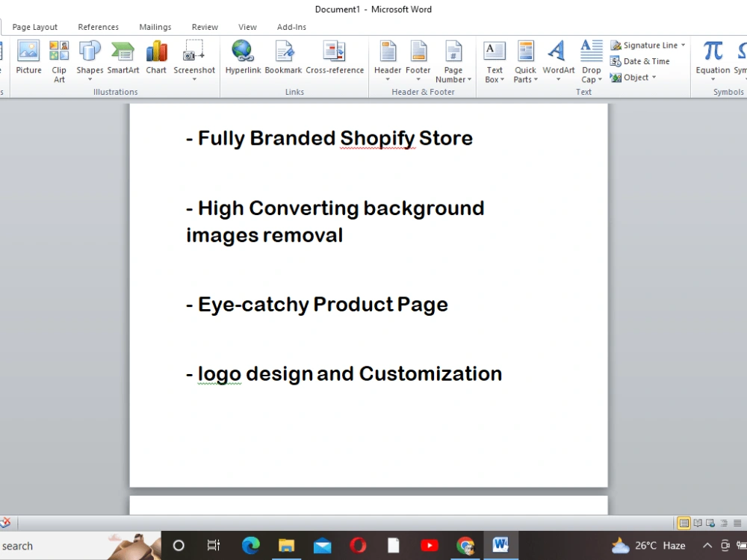Switch to Full Screen Reading view
747x560 pixels.
tap(698, 523)
